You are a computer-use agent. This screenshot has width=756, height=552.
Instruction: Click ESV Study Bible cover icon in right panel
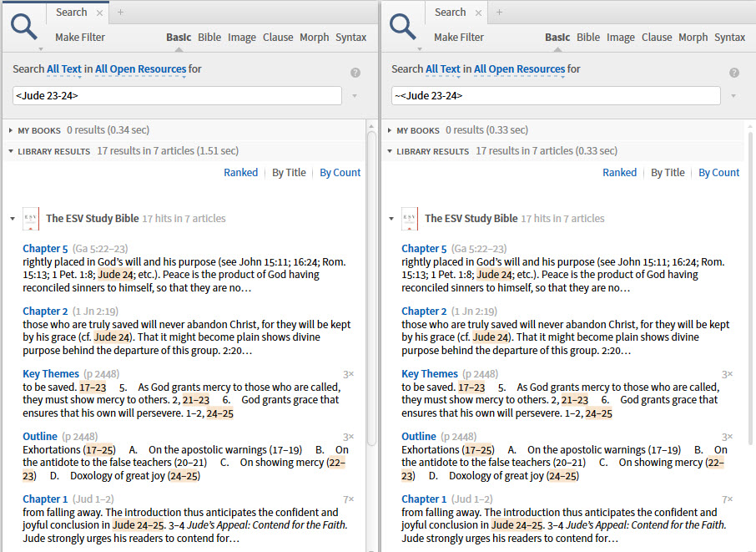410,219
